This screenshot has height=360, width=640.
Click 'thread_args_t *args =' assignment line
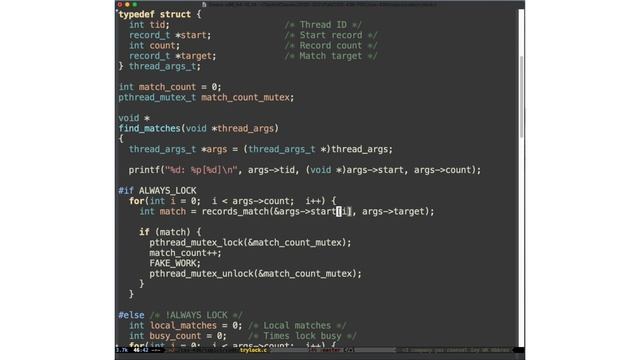tap(260, 149)
